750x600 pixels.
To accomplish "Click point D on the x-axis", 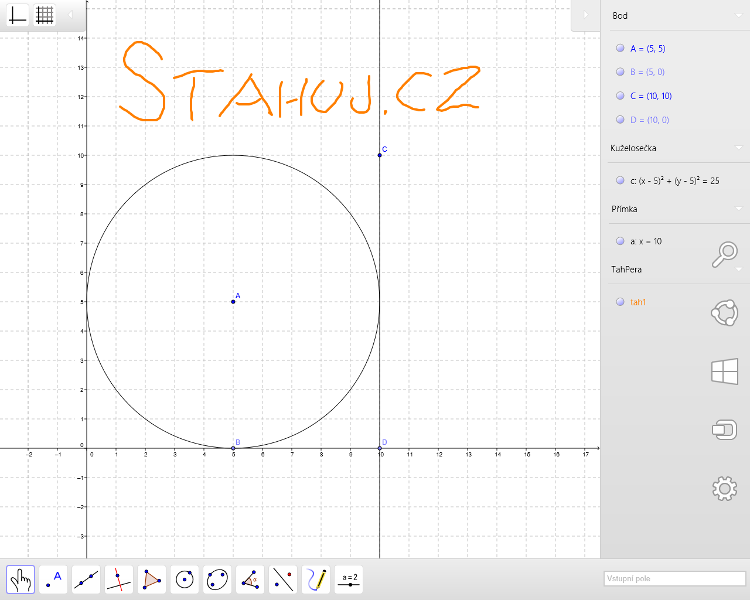I will pyautogui.click(x=380, y=448).
